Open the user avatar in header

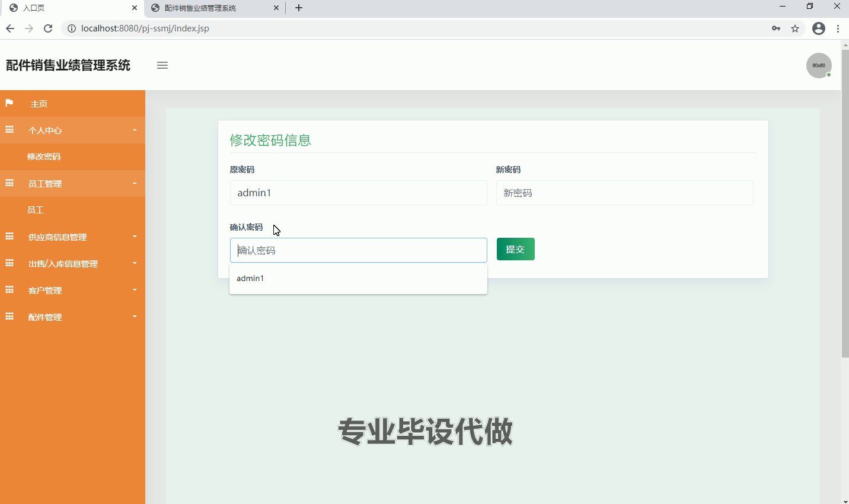pyautogui.click(x=819, y=65)
